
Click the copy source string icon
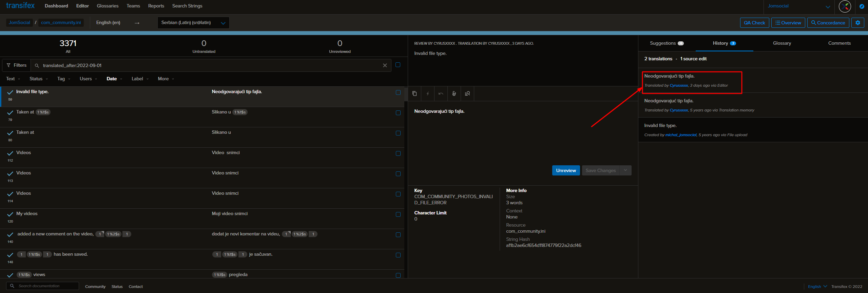pyautogui.click(x=414, y=93)
